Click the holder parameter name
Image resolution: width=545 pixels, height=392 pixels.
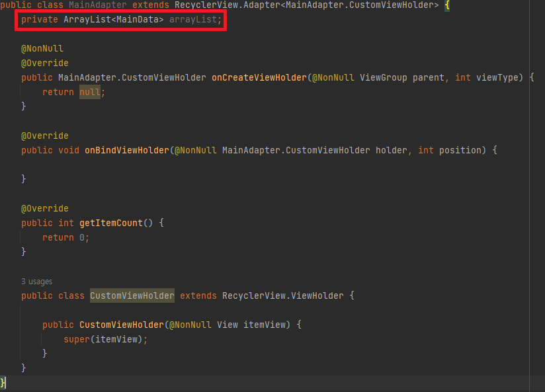pyautogui.click(x=391, y=150)
